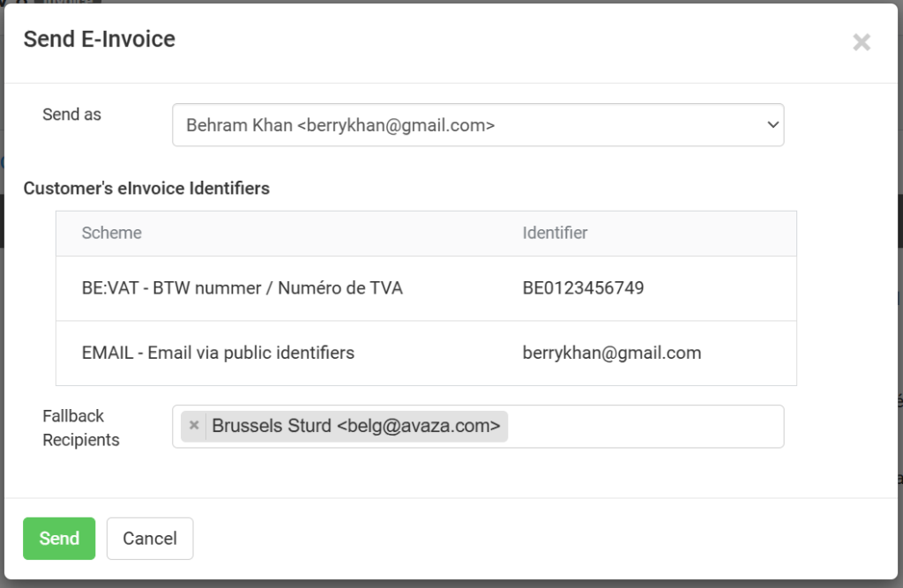Click the Identifier column header

coord(555,233)
